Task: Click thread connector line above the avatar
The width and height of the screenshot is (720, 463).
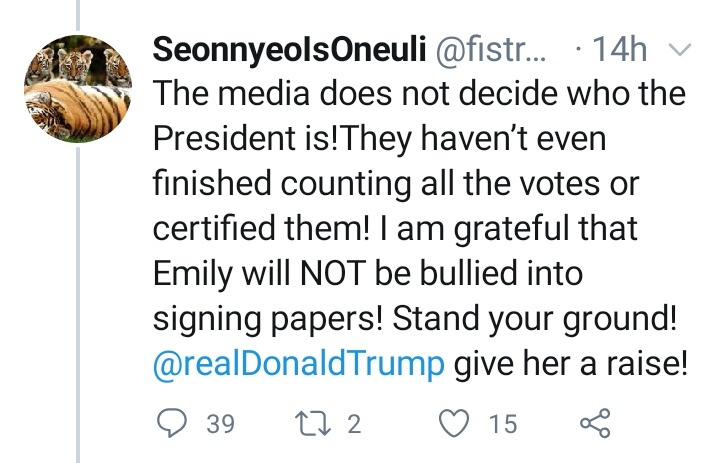Action: pyautogui.click(x=78, y=16)
